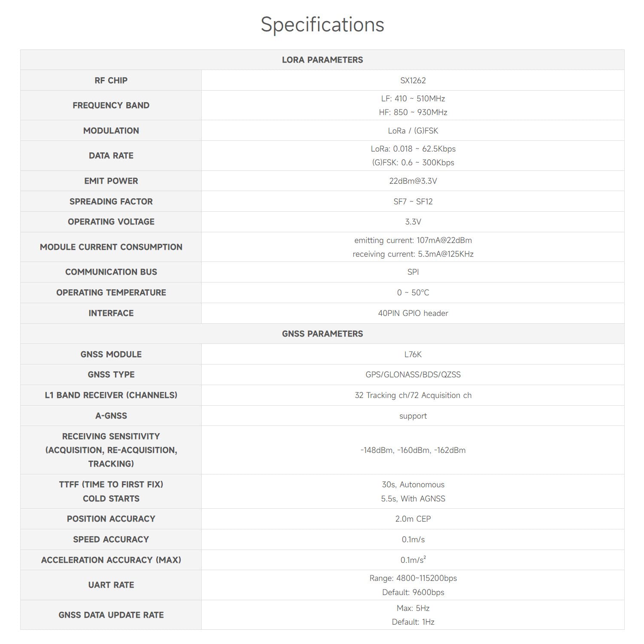Screen dimensions: 644x644
Task: Select the L76K GNSS module value
Action: pyautogui.click(x=413, y=354)
